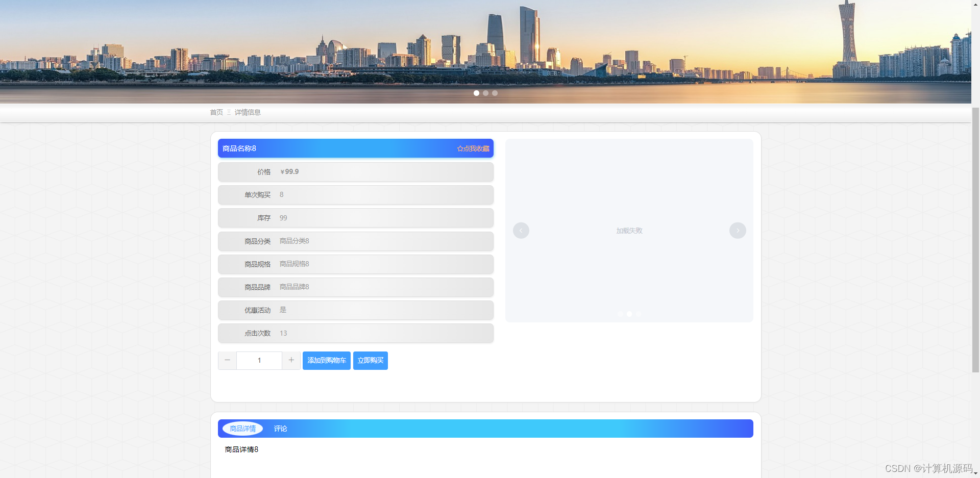Click the minus icon to decrease quantity
Image resolution: width=980 pixels, height=478 pixels.
coord(227,360)
